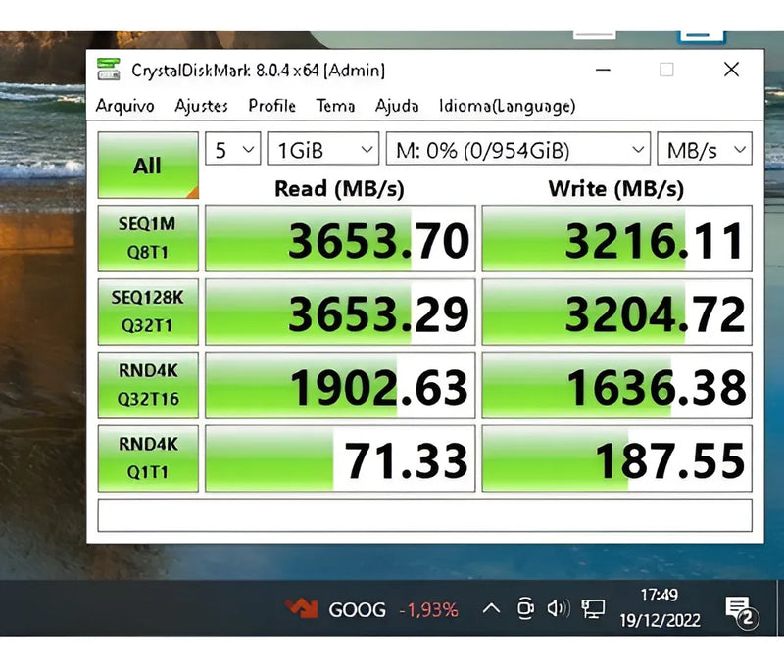Run the RND4K Q32T16 benchmark
Screen dimensions: 784x672
click(x=147, y=386)
